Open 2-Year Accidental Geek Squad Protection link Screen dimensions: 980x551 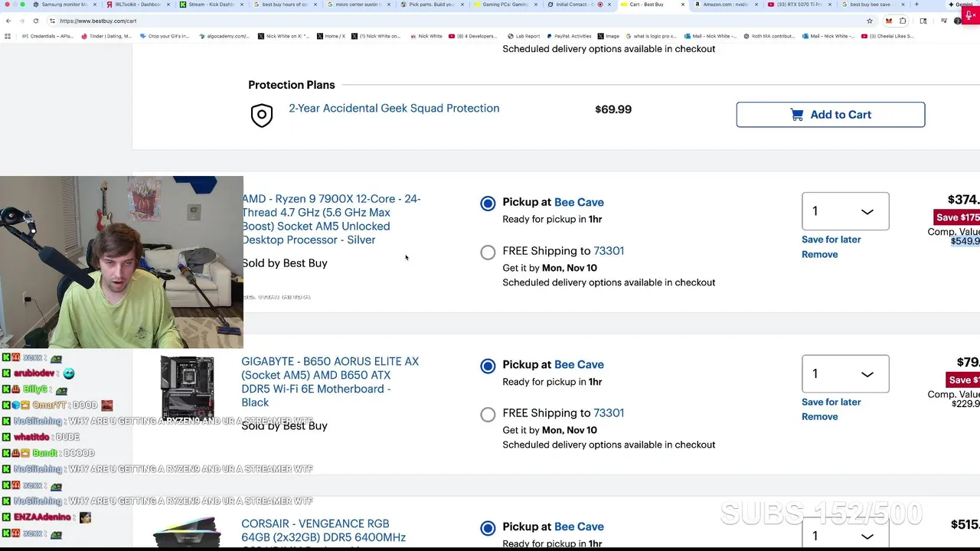tap(394, 108)
